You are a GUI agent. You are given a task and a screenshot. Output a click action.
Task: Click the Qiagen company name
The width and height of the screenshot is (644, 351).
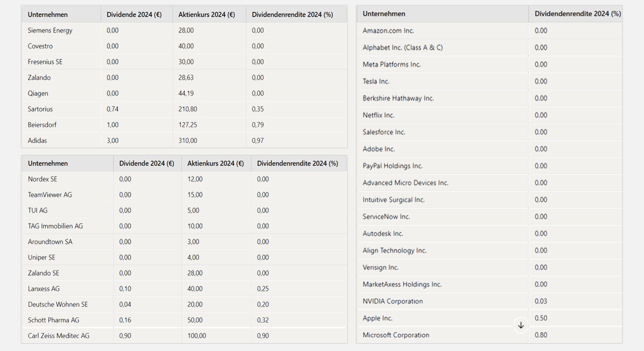pyautogui.click(x=38, y=93)
